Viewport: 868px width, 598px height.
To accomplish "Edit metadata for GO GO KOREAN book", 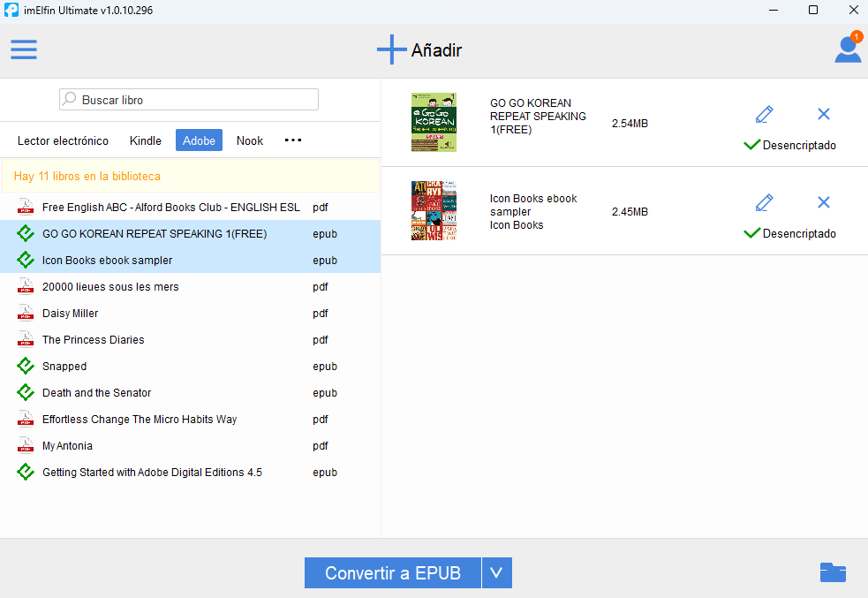I will coord(764,114).
